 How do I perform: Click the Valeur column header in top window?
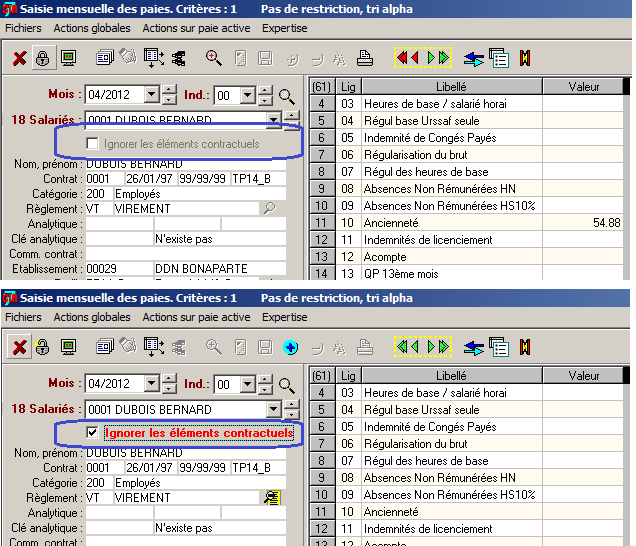[583, 87]
